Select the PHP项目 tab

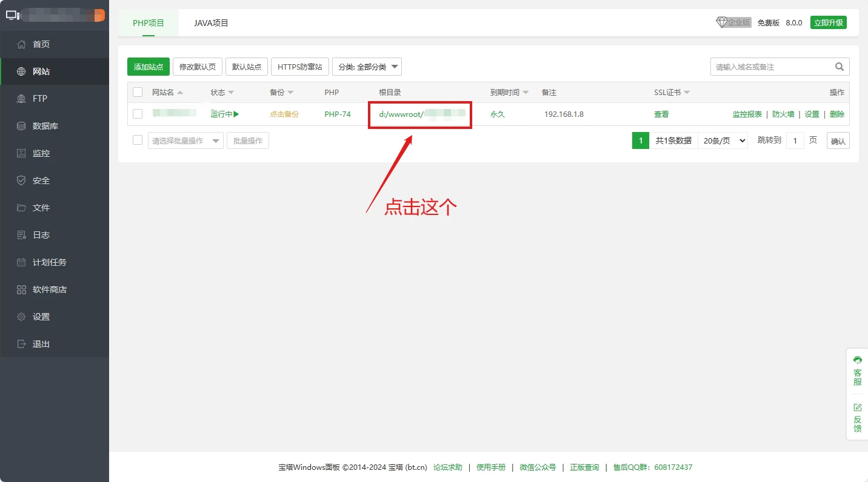149,23
